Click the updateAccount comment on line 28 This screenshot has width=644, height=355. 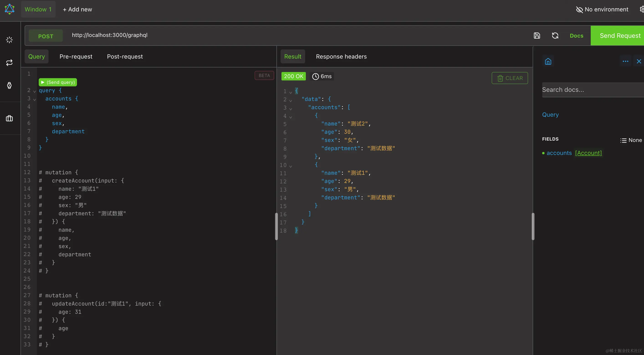point(100,304)
